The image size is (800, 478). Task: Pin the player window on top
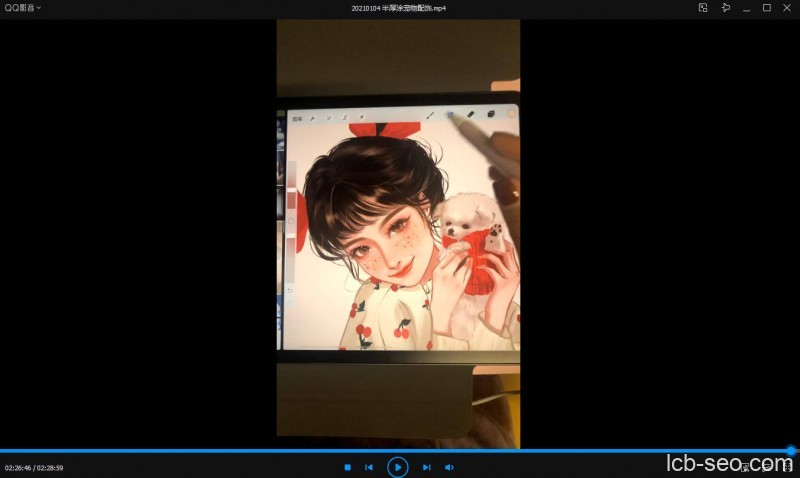coord(725,7)
